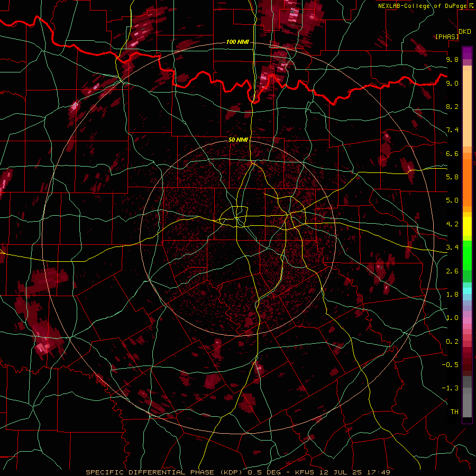
Task: Select the 0.2 value on the color scale
Action: [x=452, y=342]
